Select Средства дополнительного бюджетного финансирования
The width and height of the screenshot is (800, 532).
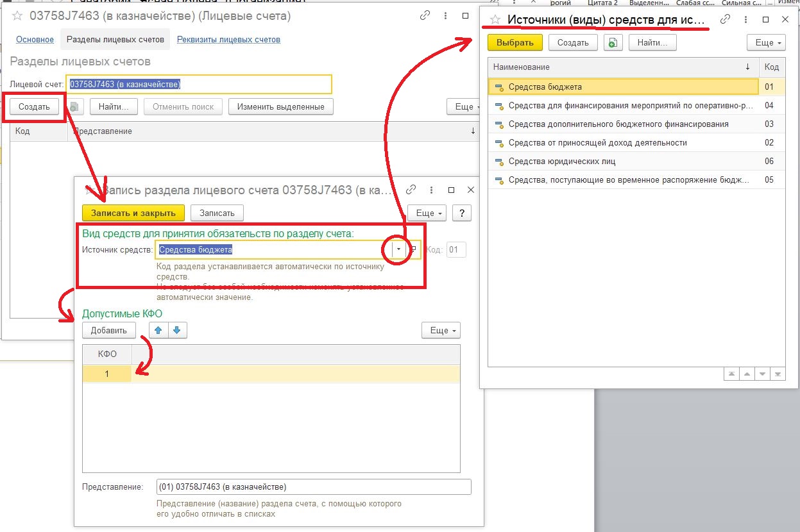pyautogui.click(x=636, y=124)
